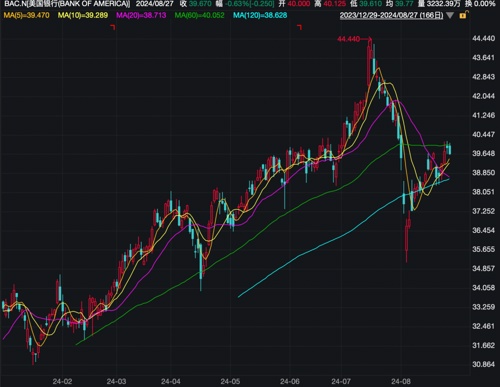
Task: Click the 37.252 price axis label
Action: (x=483, y=211)
